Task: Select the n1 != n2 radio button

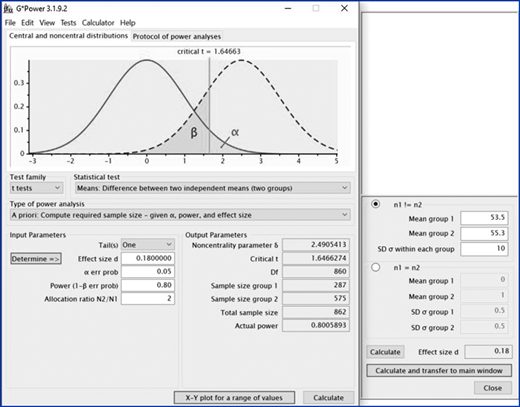Action: click(376, 204)
